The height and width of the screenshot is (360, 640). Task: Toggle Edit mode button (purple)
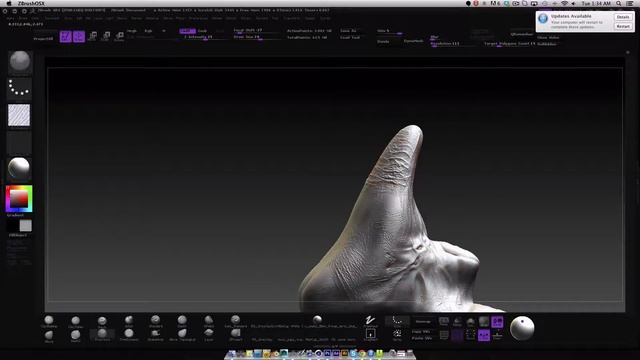point(66,36)
